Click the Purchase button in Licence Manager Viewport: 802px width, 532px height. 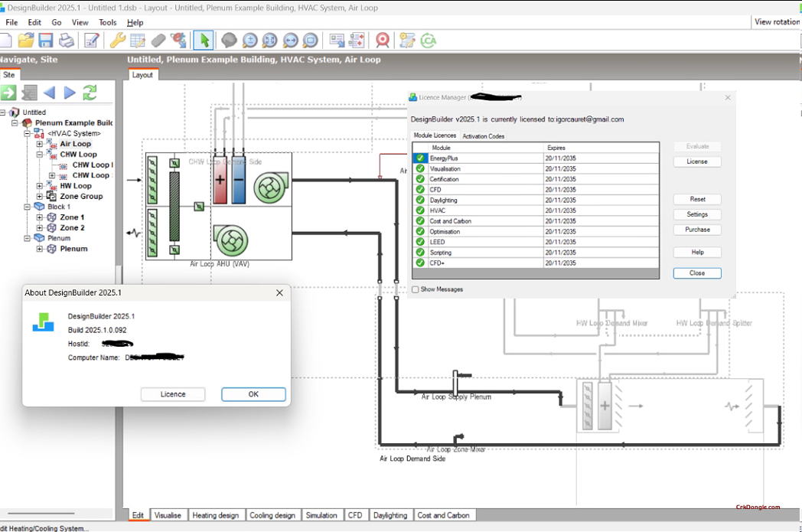(696, 229)
